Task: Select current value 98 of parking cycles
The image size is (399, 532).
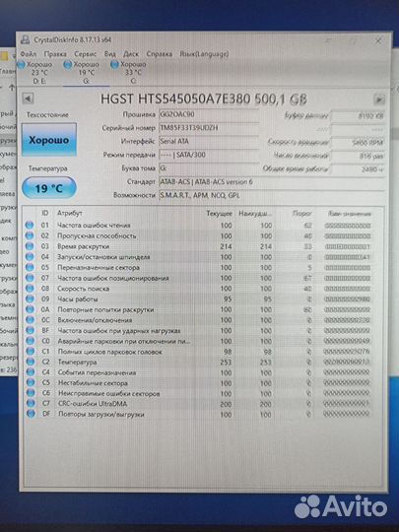Action: coord(228,352)
